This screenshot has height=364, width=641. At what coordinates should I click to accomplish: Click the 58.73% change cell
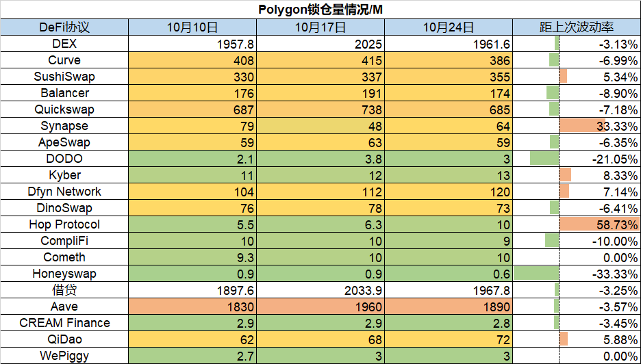[577, 224]
